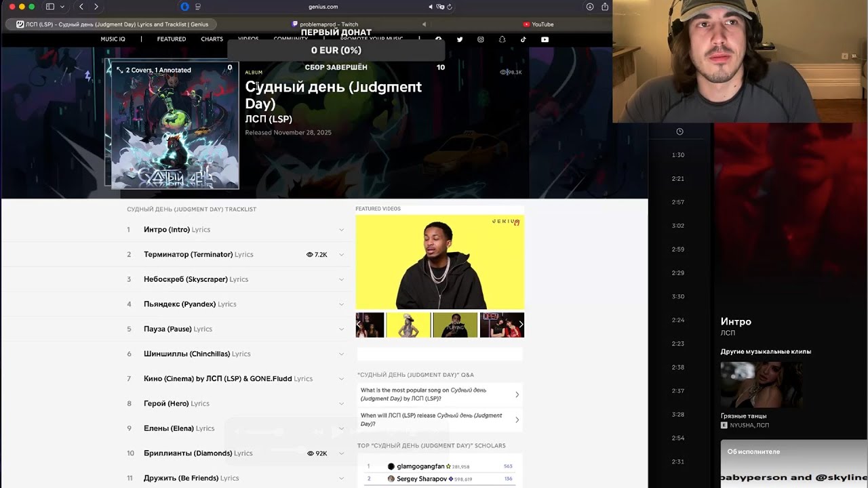Open Дружить (Be Friends) lyrics link
Image resolution: width=868 pixels, height=488 pixels.
(x=191, y=479)
